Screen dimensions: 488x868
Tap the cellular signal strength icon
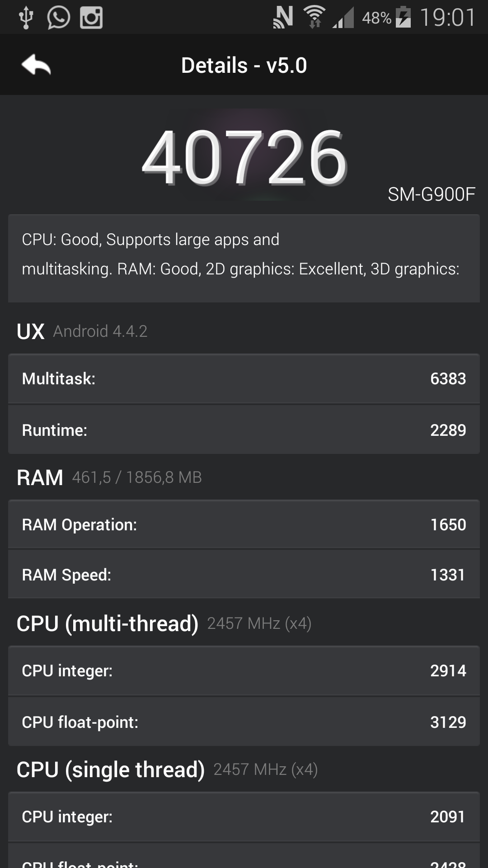[343, 19]
